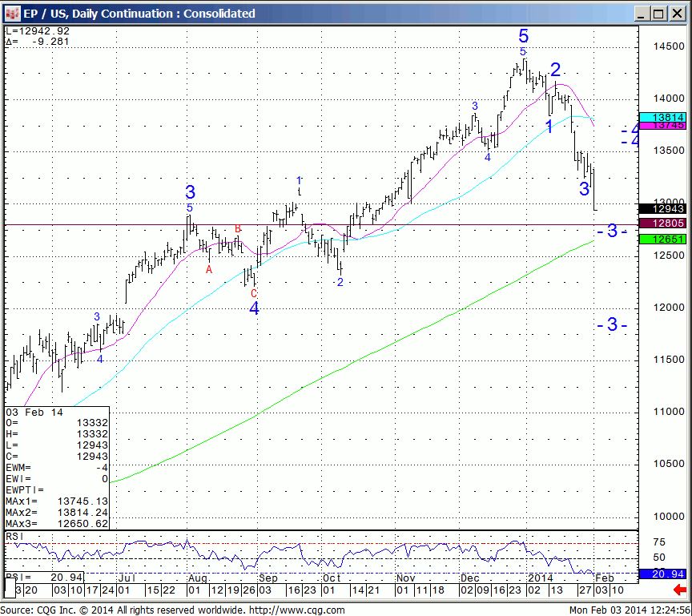Select the magenta 13745 moving average tag

click(x=668, y=126)
